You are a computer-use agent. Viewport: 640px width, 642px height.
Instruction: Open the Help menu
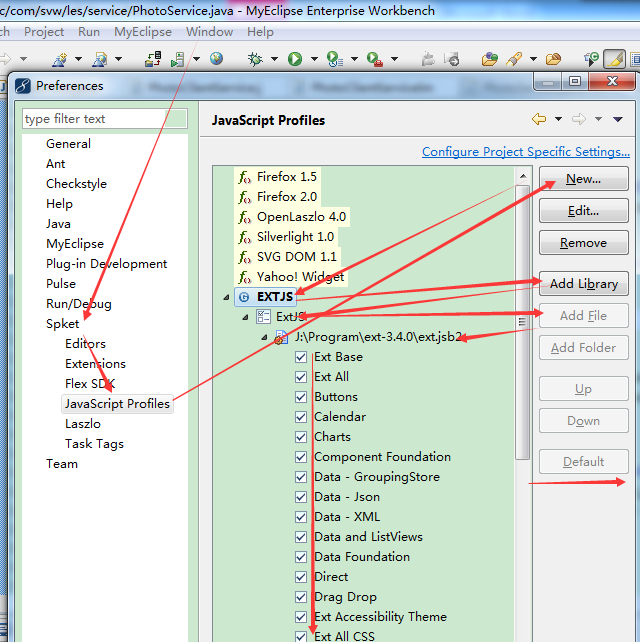260,32
